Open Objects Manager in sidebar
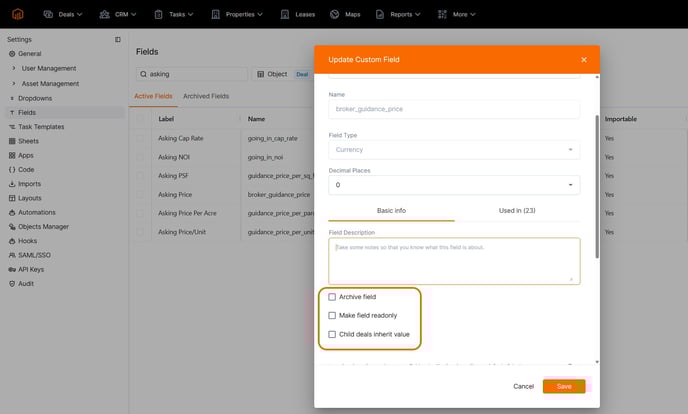This screenshot has width=688, height=414. click(43, 226)
